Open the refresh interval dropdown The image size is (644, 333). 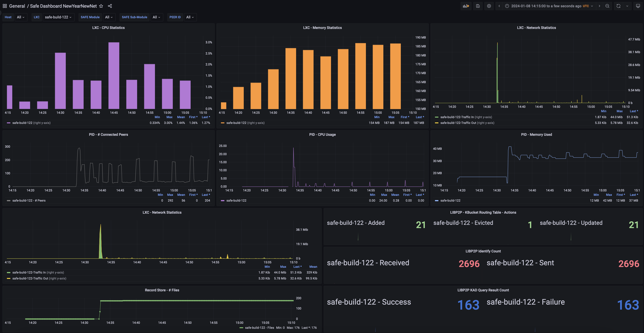click(627, 6)
